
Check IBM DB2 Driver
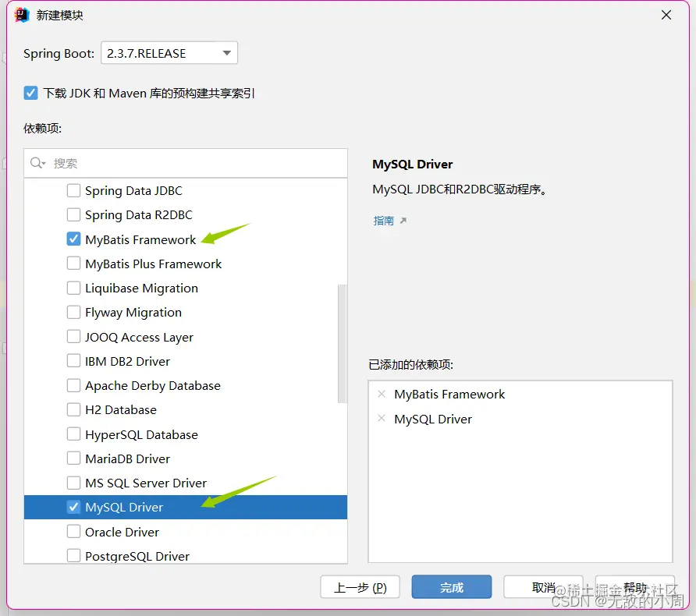(x=73, y=361)
